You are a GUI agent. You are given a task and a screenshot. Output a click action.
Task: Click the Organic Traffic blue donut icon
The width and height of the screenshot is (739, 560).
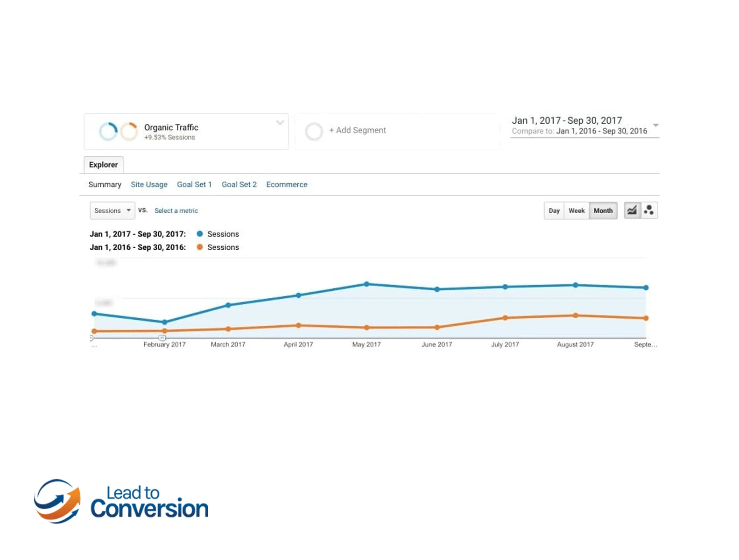(x=108, y=132)
